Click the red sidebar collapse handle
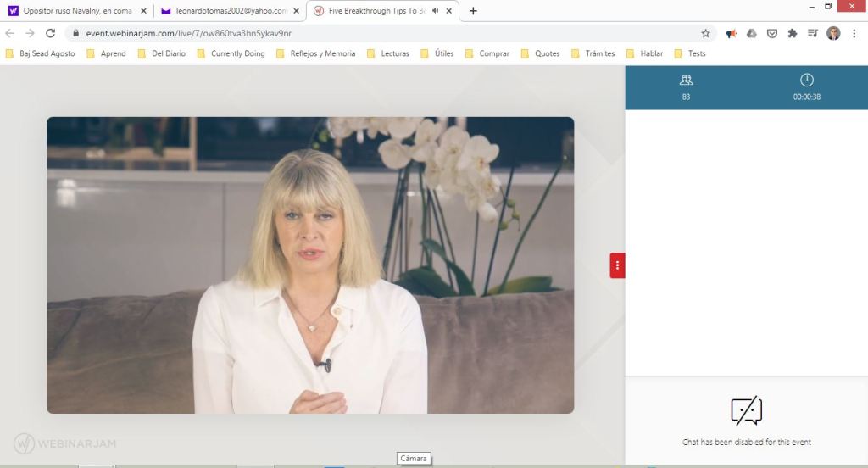The height and width of the screenshot is (468, 868). pyautogui.click(x=617, y=265)
